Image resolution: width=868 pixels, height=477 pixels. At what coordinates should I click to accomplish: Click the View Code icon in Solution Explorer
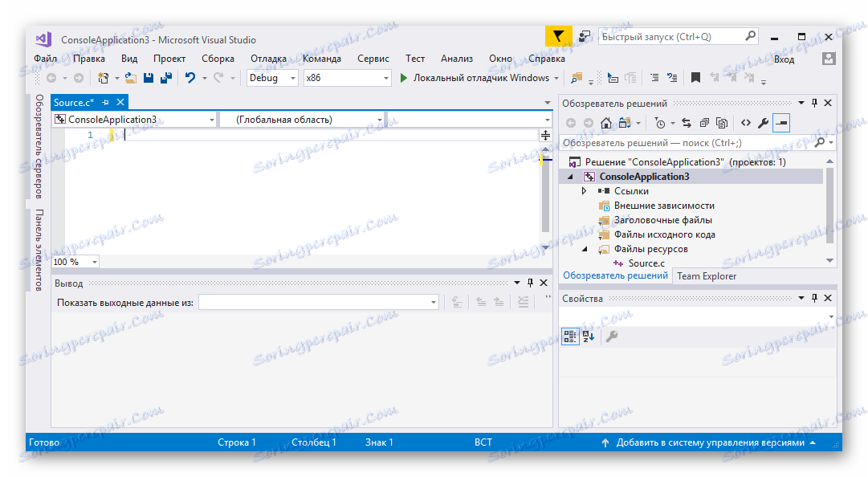coord(746,122)
